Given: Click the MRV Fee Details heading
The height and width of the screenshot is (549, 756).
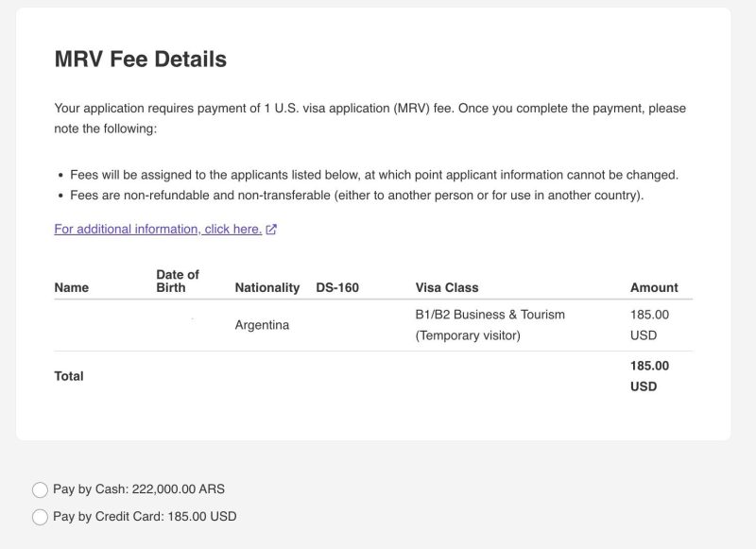Looking at the screenshot, I should (x=141, y=59).
